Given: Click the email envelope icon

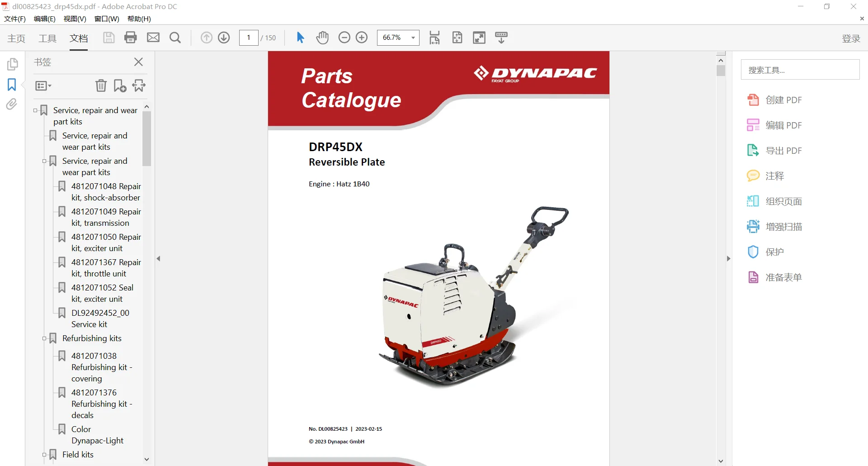Looking at the screenshot, I should tap(153, 38).
